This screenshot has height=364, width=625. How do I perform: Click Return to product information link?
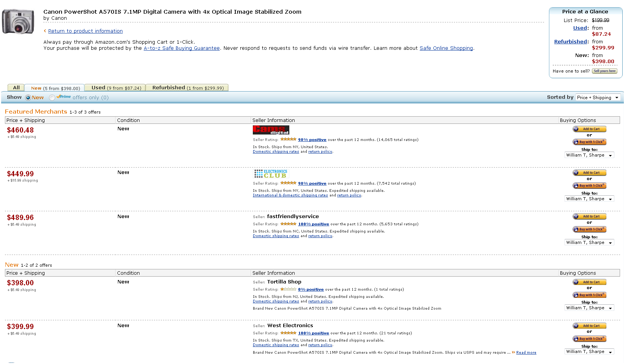pyautogui.click(x=85, y=31)
